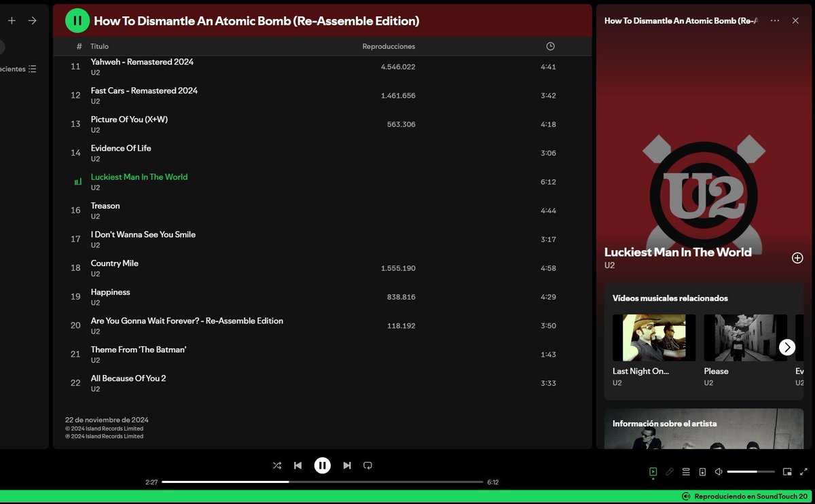The height and width of the screenshot is (504, 815).
Task: Mute the volume speaker icon
Action: click(x=719, y=471)
